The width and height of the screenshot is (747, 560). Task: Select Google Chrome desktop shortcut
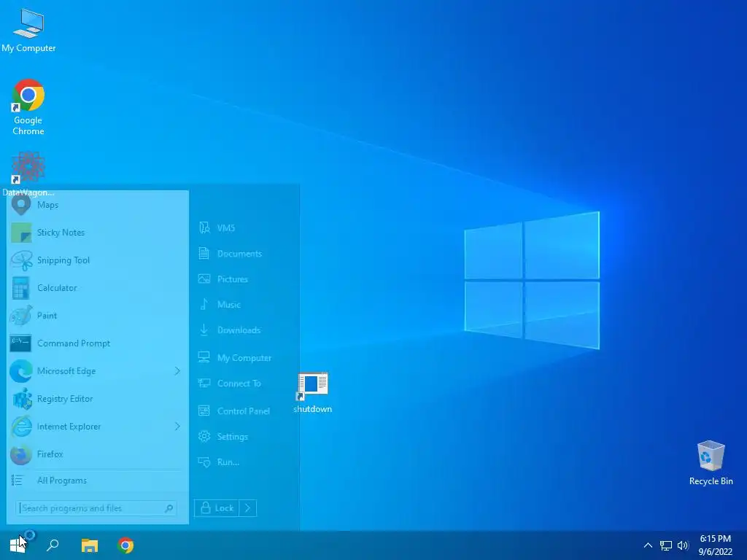coord(28,108)
